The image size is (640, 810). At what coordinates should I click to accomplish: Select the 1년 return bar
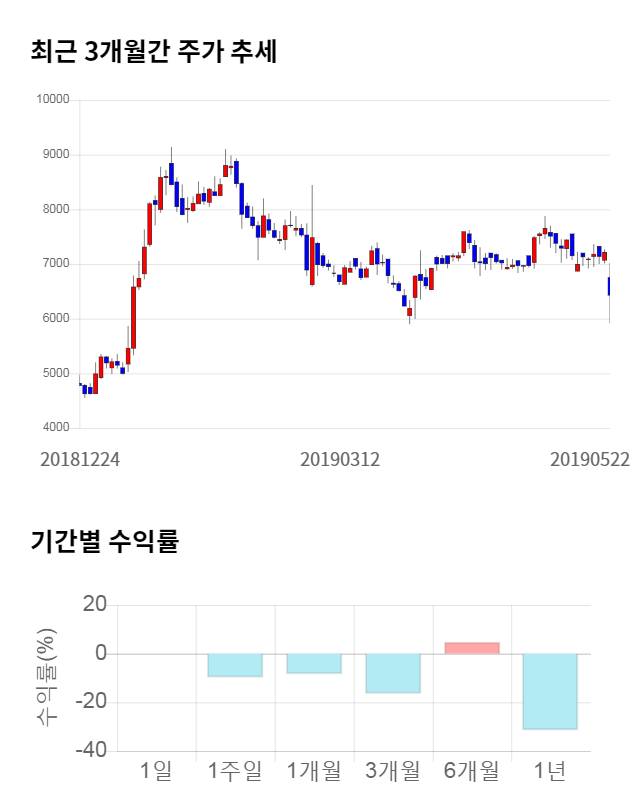[550, 691]
